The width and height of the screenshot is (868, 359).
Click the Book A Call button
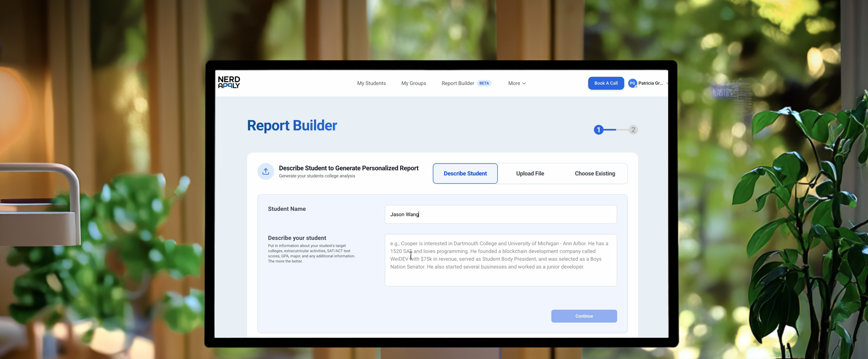point(606,83)
